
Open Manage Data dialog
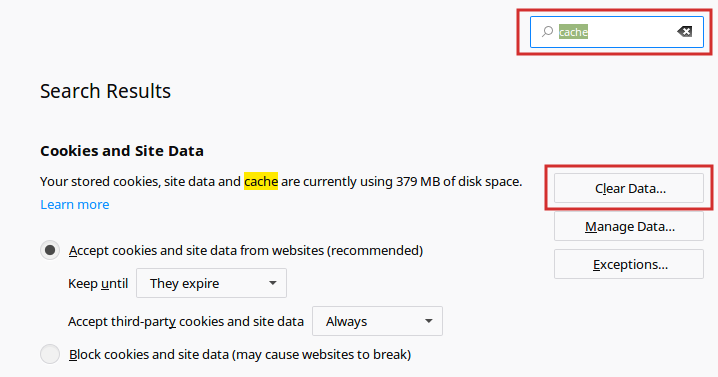coord(629,226)
